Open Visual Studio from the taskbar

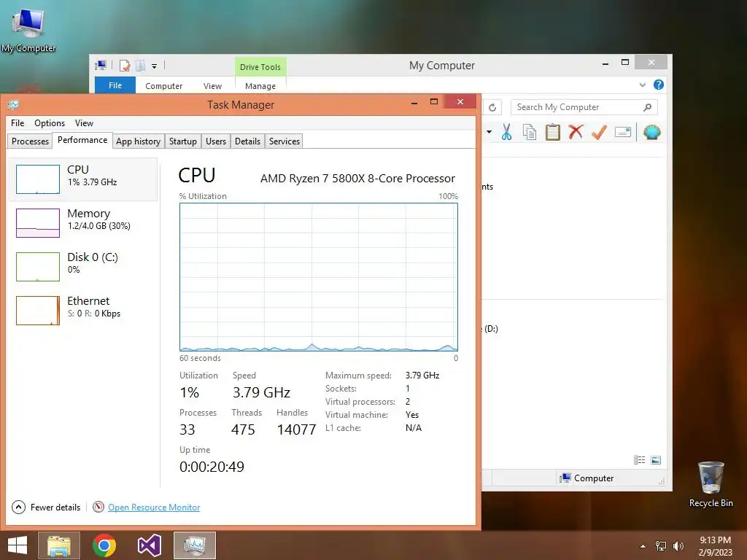click(x=149, y=545)
